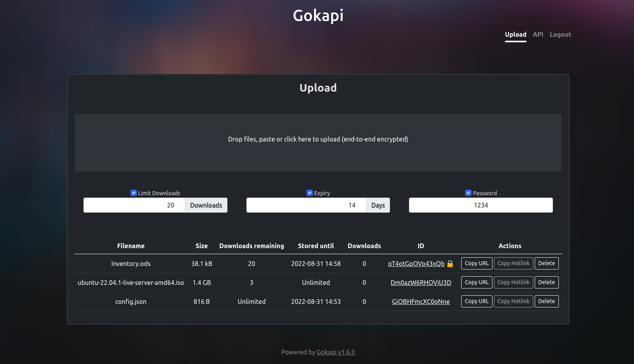This screenshot has width=634, height=364.
Task: Click the 2022-08-31 14:53 stored until cell
Action: click(x=316, y=302)
